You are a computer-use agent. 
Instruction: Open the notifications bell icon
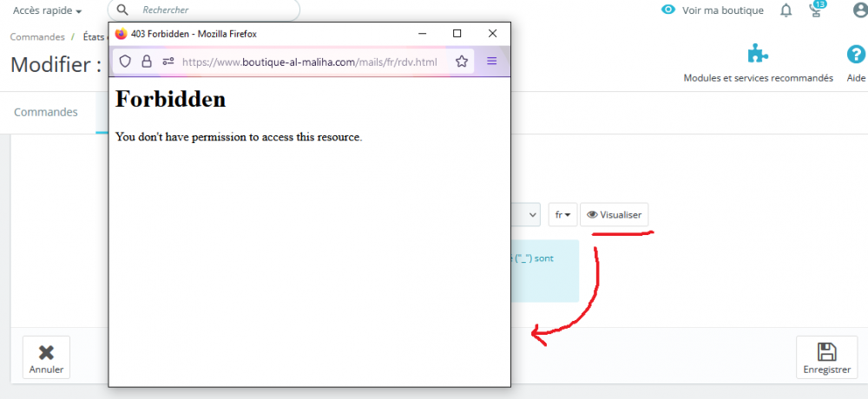pyautogui.click(x=786, y=10)
